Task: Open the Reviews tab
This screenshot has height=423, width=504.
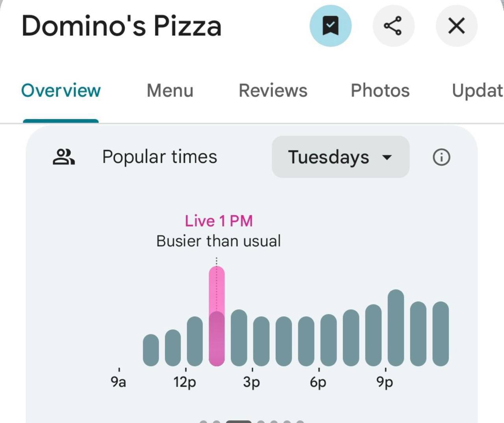Action: (x=273, y=91)
